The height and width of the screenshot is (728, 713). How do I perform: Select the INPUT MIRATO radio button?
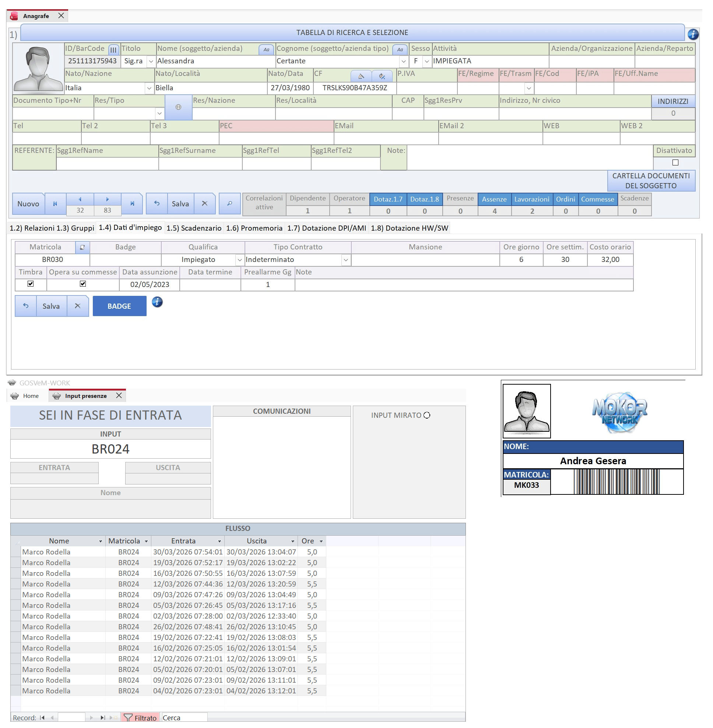coord(427,415)
